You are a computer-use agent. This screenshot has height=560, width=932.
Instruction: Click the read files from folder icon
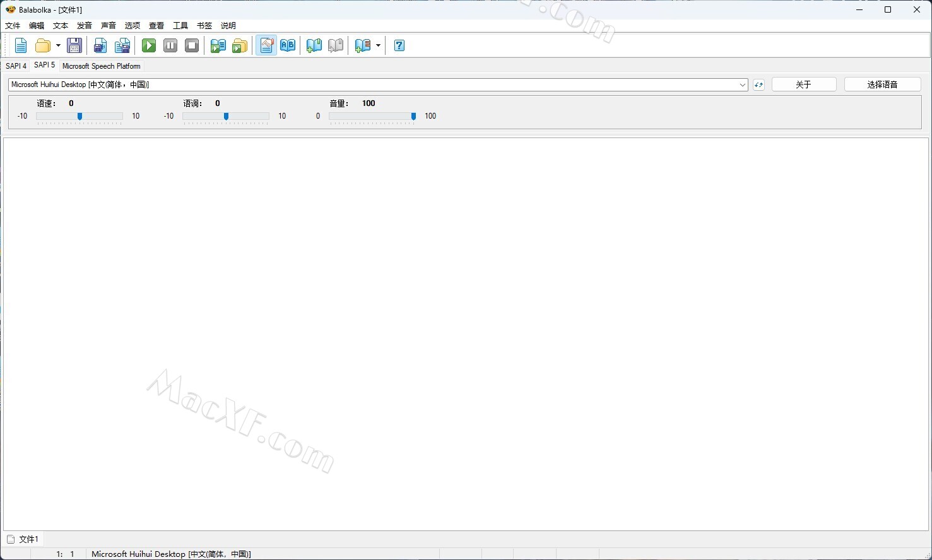240,45
